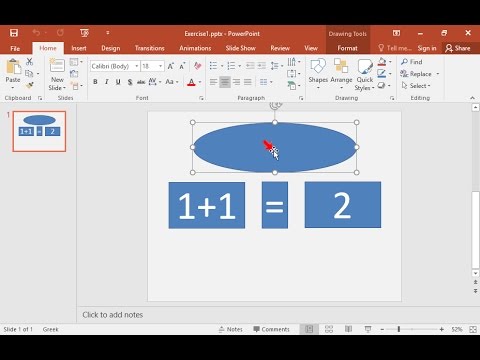Toggle text Shadow
Image resolution: width=480 pixels, height=360 pixels.
point(130,82)
